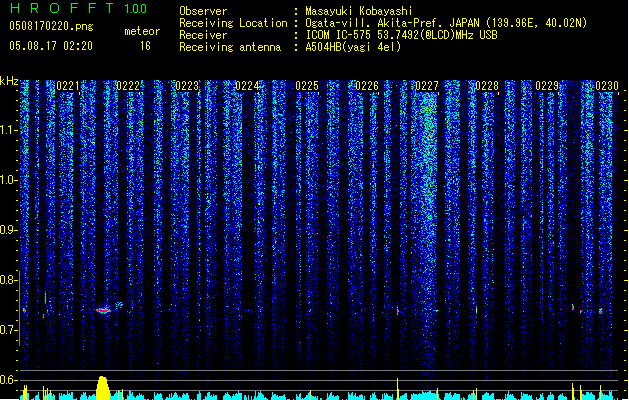The width and height of the screenshot is (629, 400).
Task: Click the 0222 time marker
Action: (128, 86)
